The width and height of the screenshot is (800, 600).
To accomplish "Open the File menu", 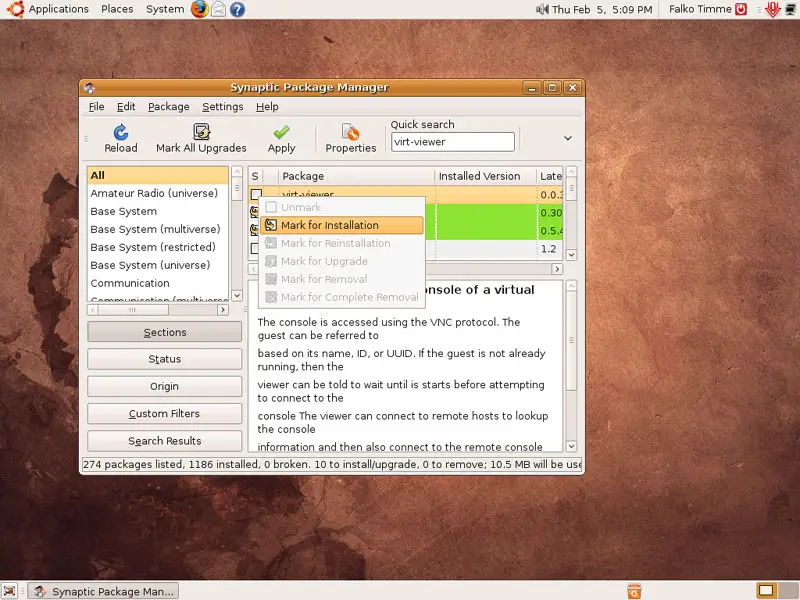I will pyautogui.click(x=96, y=107).
